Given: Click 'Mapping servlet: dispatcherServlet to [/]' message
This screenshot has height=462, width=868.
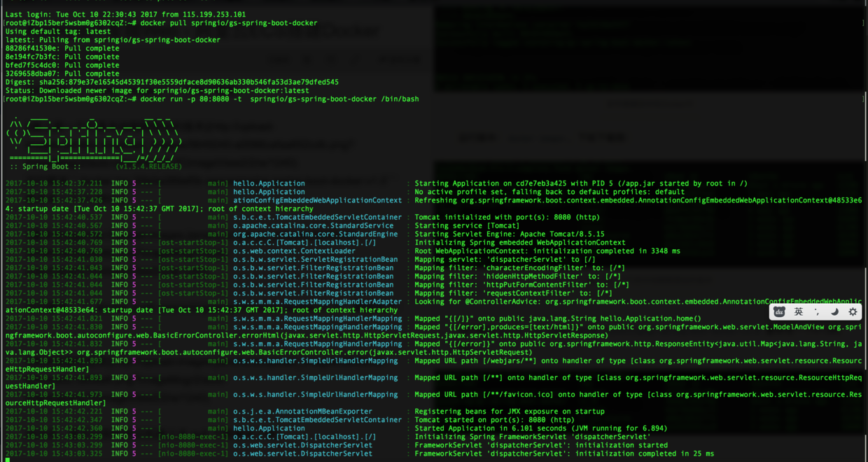Looking at the screenshot, I should coord(503,260).
